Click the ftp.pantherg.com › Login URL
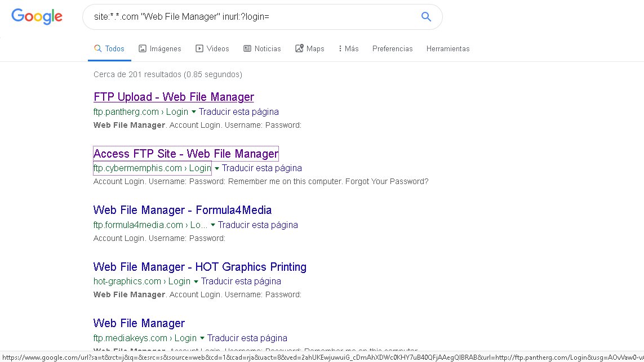The width and height of the screenshot is (644, 362). coord(140,111)
